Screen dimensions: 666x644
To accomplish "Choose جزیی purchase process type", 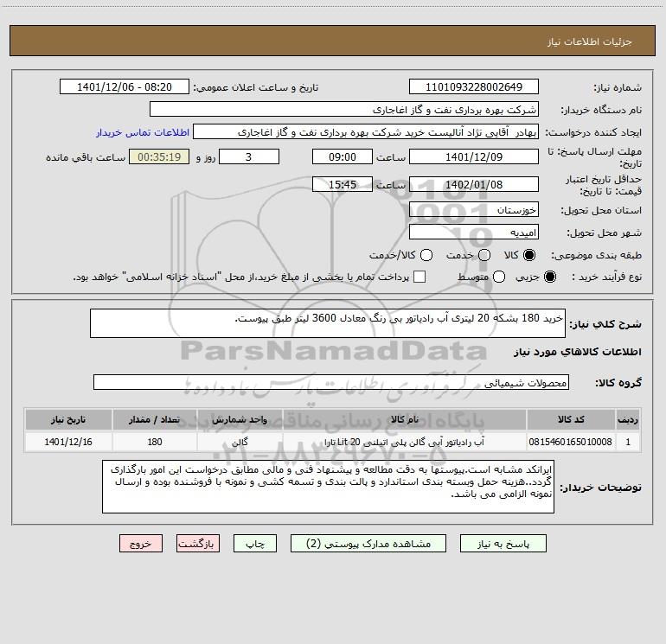I will 550,277.
